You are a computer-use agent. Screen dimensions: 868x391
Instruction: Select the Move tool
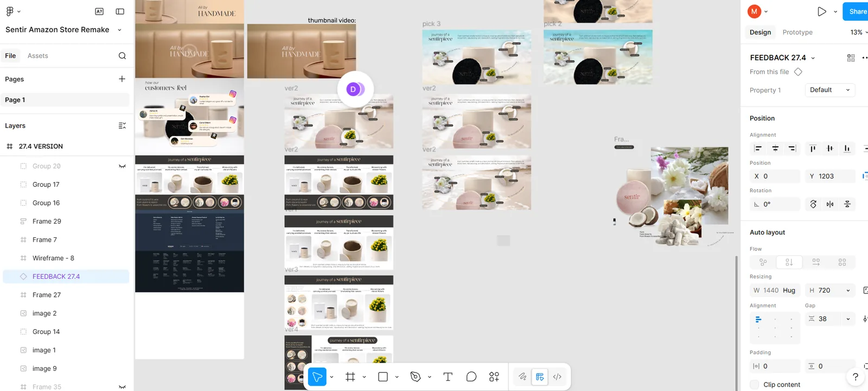[317, 377]
